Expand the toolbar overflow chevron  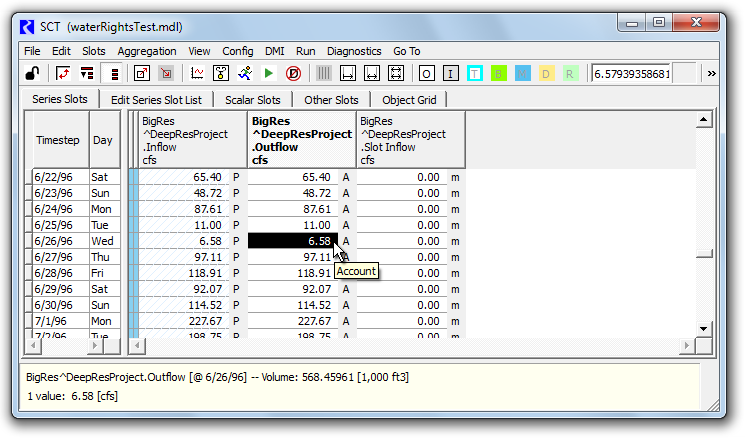pyautogui.click(x=711, y=74)
